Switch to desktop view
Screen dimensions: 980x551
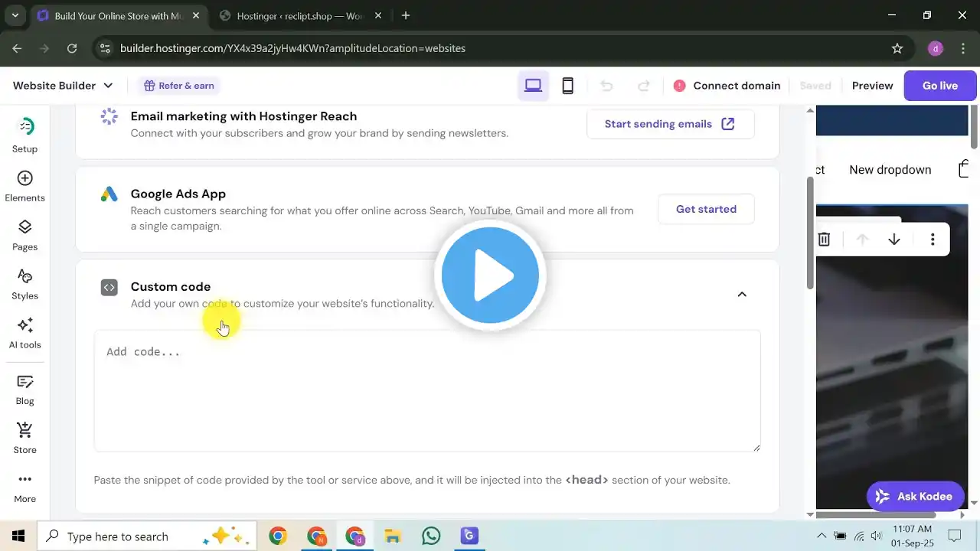(x=533, y=86)
